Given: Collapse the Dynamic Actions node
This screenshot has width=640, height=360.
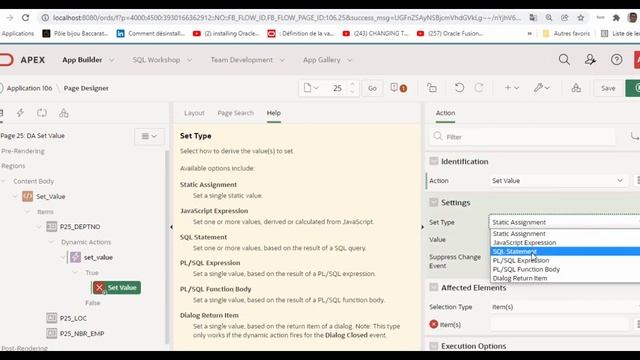Looking at the screenshot, I should coord(51,242).
